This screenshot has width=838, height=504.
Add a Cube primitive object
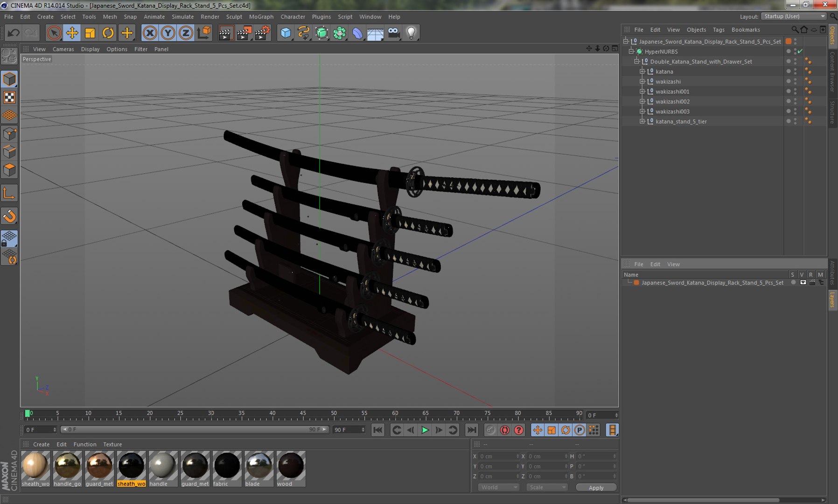coord(286,33)
